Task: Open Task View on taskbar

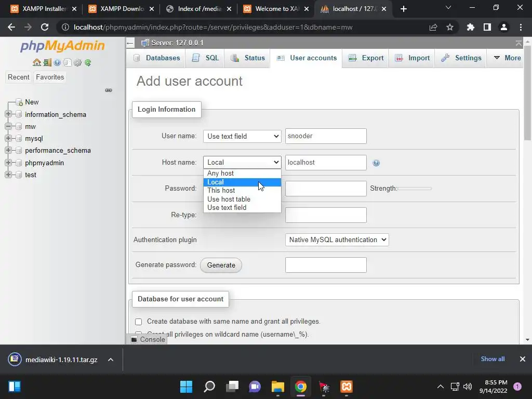Action: pos(232,387)
